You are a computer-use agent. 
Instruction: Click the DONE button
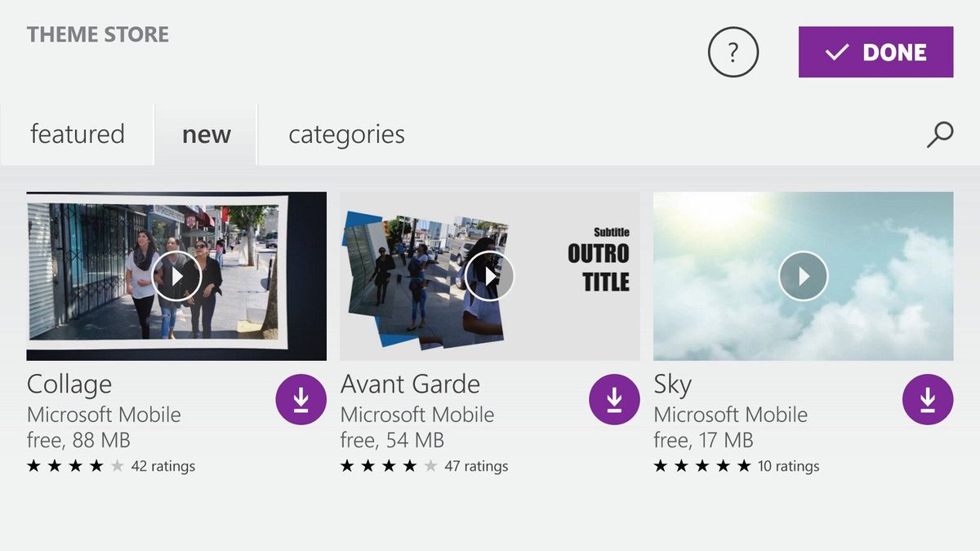[875, 51]
